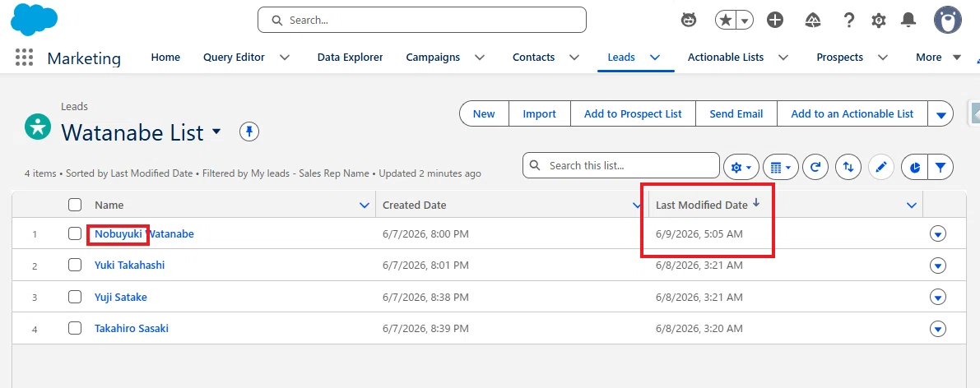Click Add to an Actionable List
Screen dimensions: 980x388
click(x=852, y=113)
